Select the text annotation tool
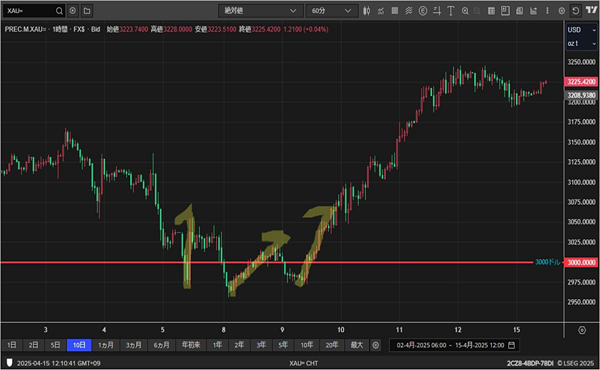Viewport: 600px width, 370px height. (x=451, y=11)
